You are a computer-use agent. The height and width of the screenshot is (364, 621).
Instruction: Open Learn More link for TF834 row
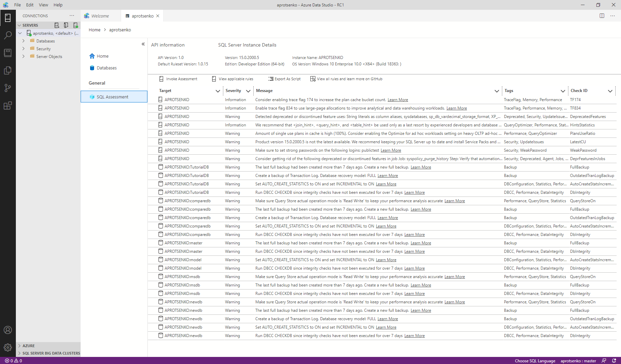click(457, 108)
